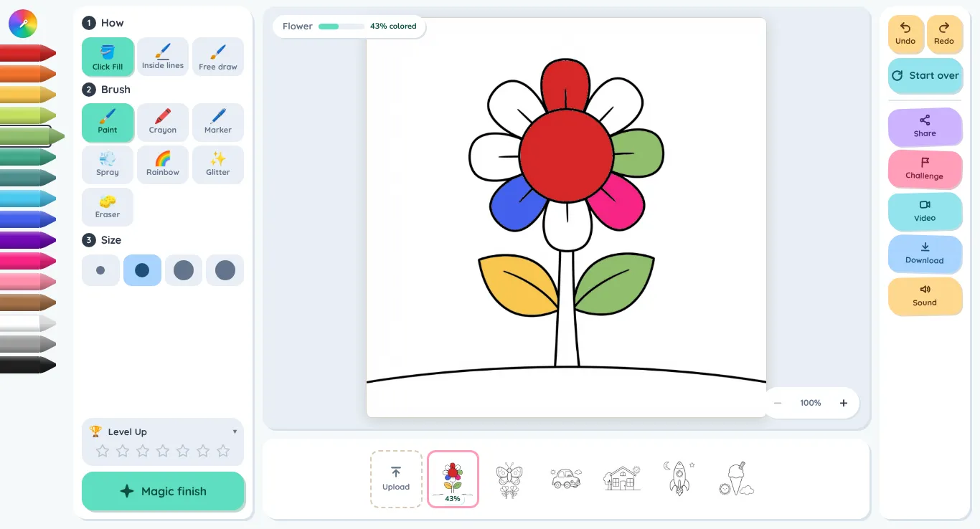Select the third brush size
The width and height of the screenshot is (980, 529).
tap(184, 270)
